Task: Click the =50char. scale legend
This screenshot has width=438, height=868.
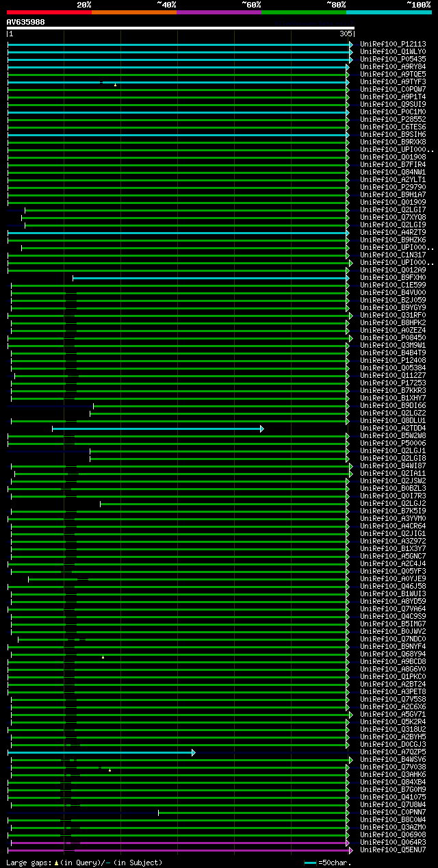Action: pyautogui.click(x=328, y=863)
